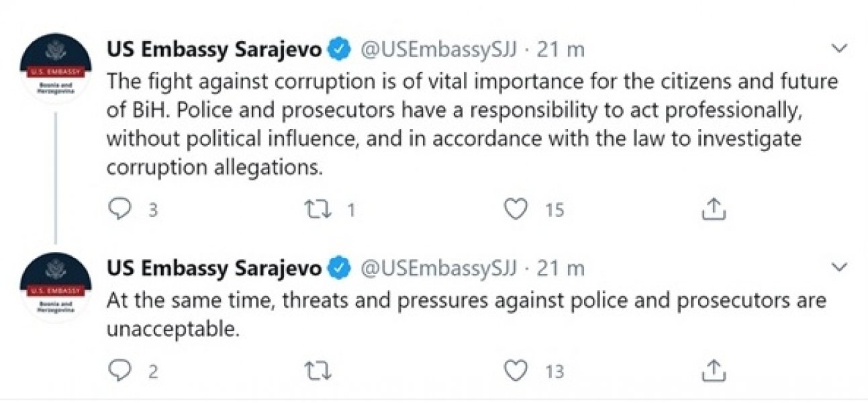Reply to the corruption fight tweet

(x=119, y=210)
